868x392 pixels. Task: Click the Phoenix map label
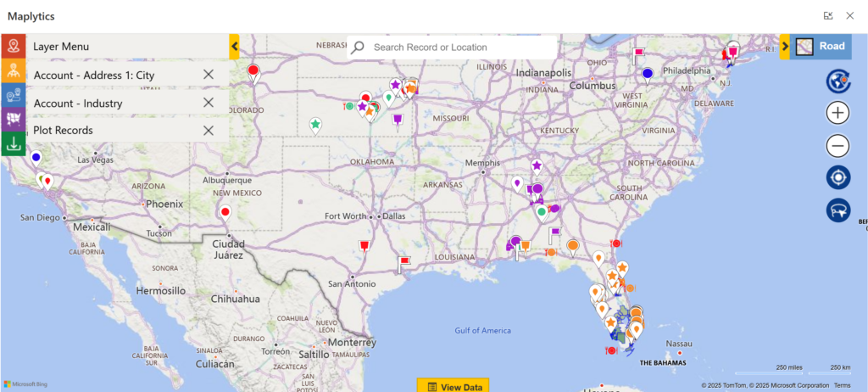[164, 204]
